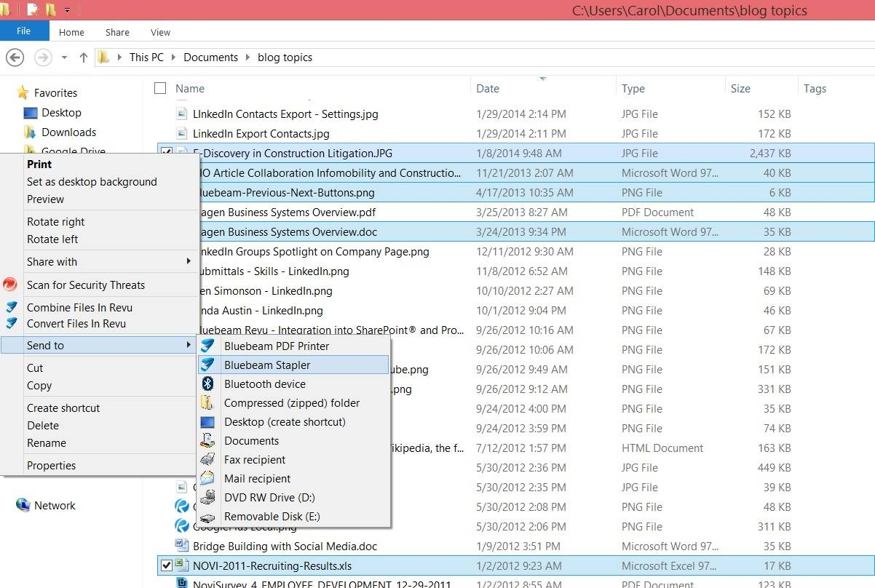
Task: Send files to Mail recipient
Action: pos(256,478)
